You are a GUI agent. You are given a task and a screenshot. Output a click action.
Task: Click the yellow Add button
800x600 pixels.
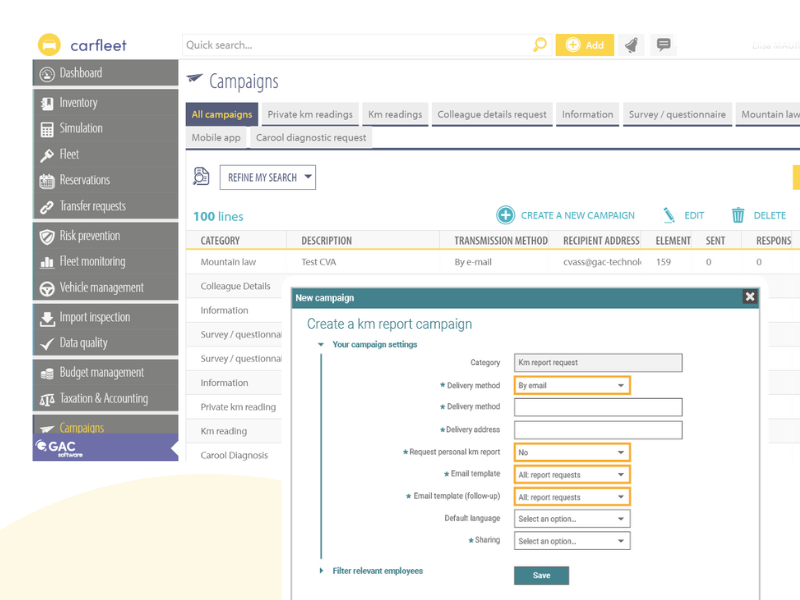point(585,45)
